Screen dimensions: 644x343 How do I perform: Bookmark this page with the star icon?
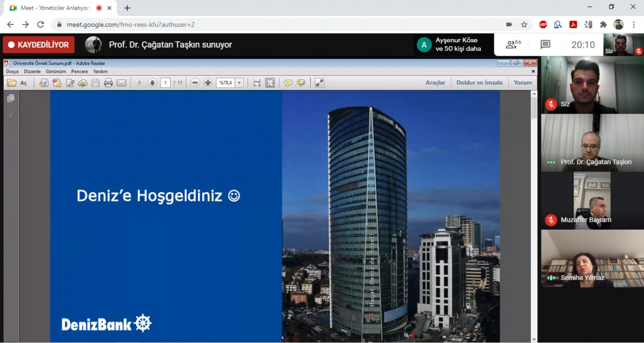click(524, 24)
